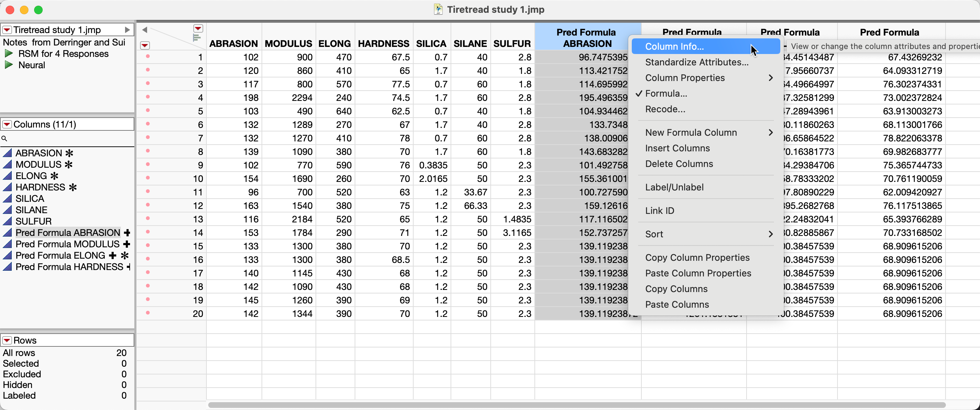Click the Excluded row count in Rows panel
980x410 pixels.
pos(124,374)
